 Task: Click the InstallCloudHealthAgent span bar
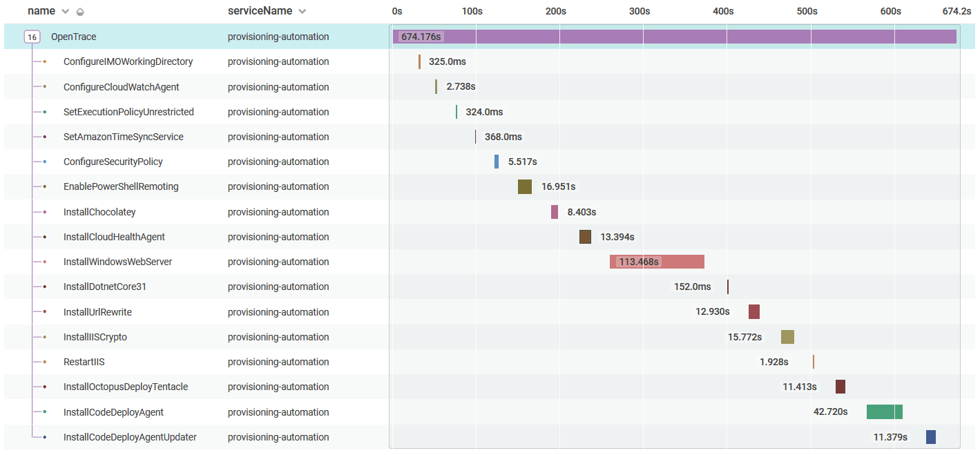585,237
